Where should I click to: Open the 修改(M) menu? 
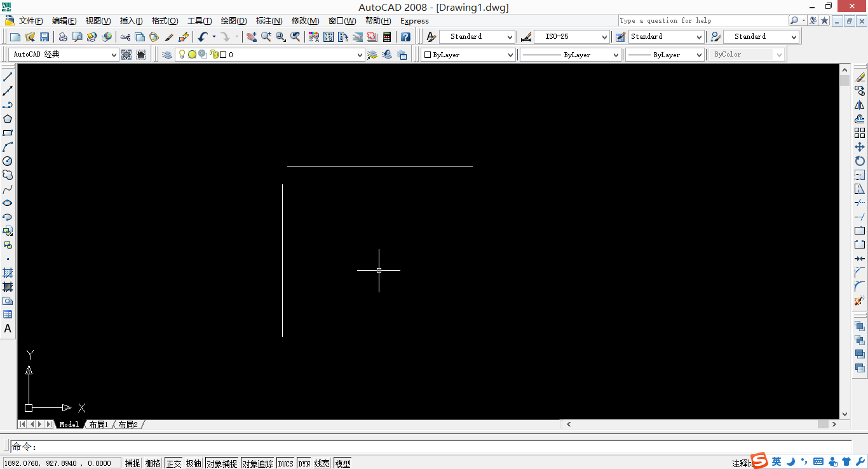click(x=305, y=21)
